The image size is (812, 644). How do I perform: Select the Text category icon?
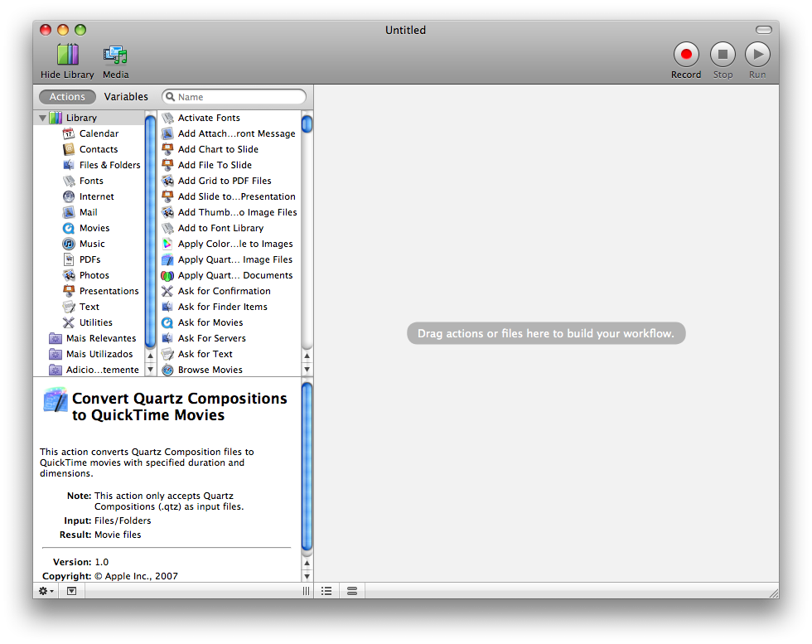click(x=68, y=307)
